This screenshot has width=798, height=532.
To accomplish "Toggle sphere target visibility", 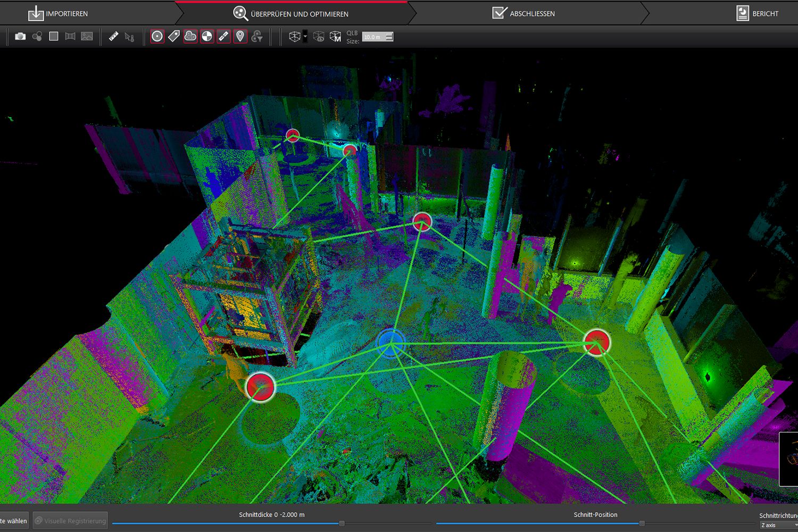I will (157, 36).
